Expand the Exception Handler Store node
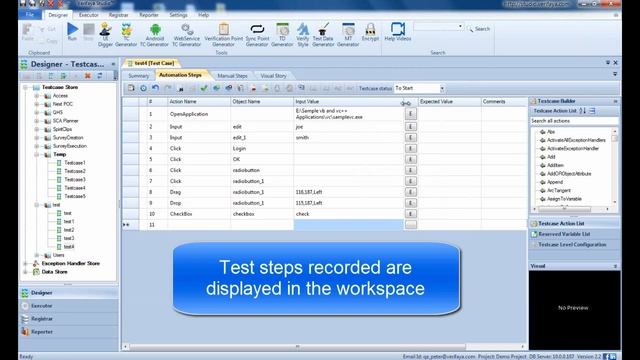 coord(26,264)
